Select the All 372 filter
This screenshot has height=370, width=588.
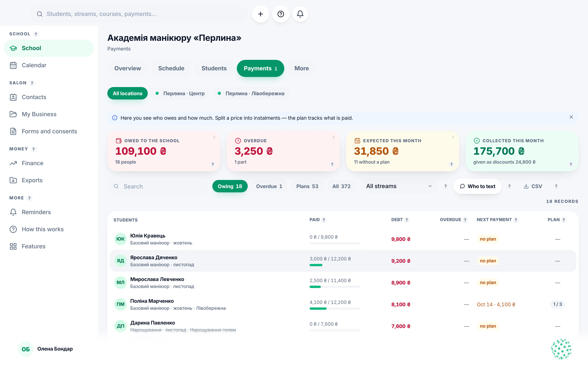click(341, 186)
